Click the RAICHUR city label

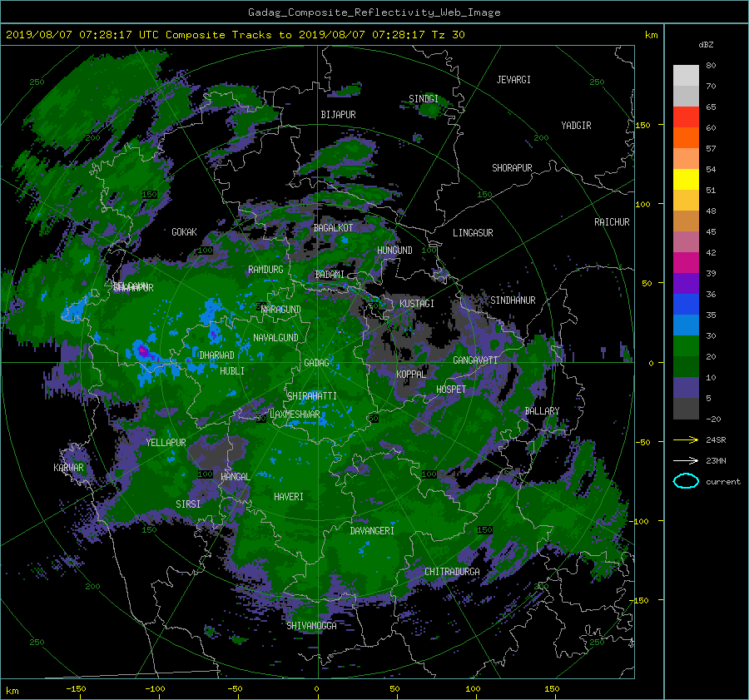pyautogui.click(x=612, y=222)
